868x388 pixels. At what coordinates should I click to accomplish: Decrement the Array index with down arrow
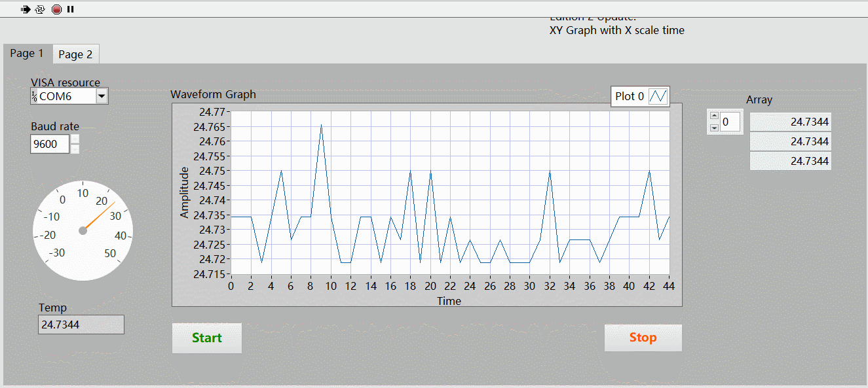tap(714, 127)
